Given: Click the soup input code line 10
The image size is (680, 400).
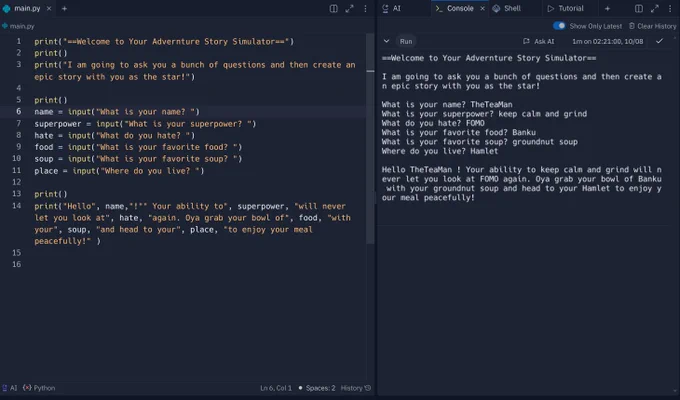Looking at the screenshot, I should point(138,159).
